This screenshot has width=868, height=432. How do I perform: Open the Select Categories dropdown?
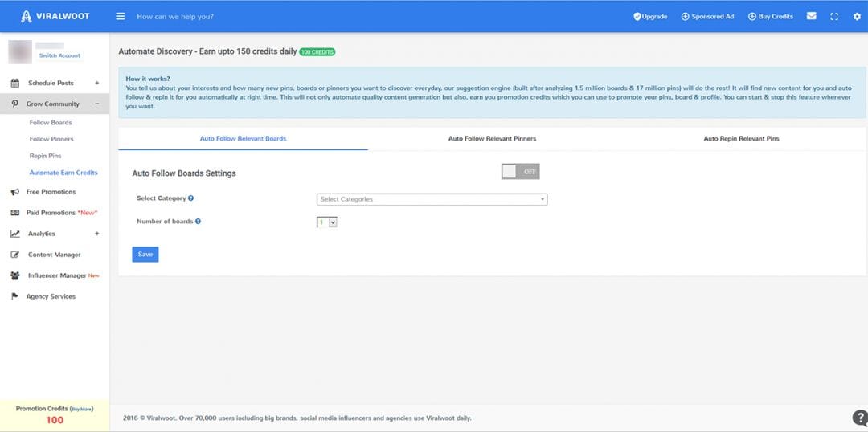[432, 199]
